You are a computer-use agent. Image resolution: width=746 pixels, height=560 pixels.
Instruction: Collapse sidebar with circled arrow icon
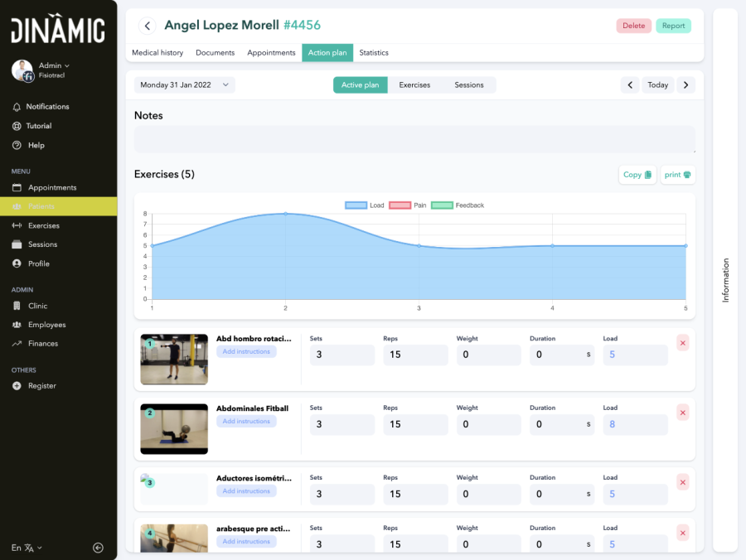98,548
